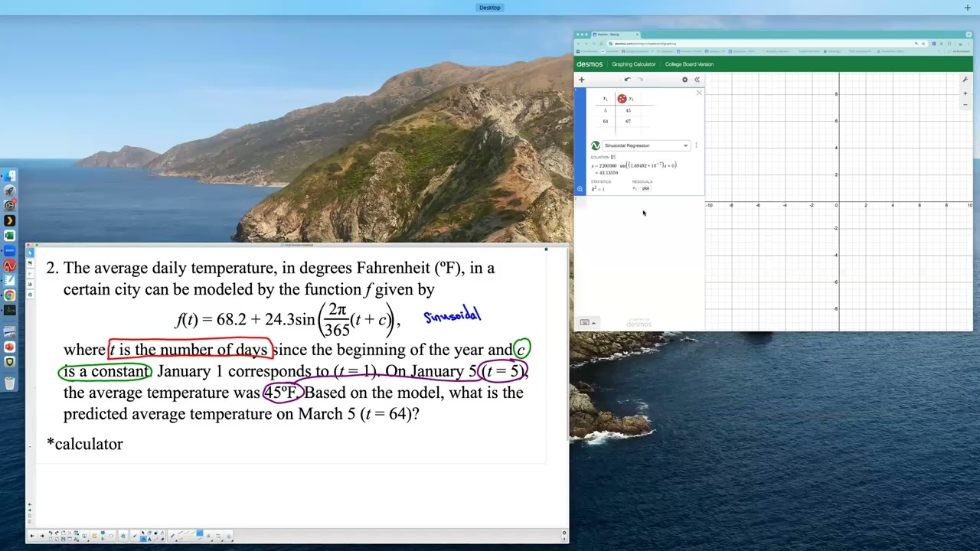The height and width of the screenshot is (551, 980).
Task: Open the red sine-wave app in Dock
Action: (x=10, y=266)
